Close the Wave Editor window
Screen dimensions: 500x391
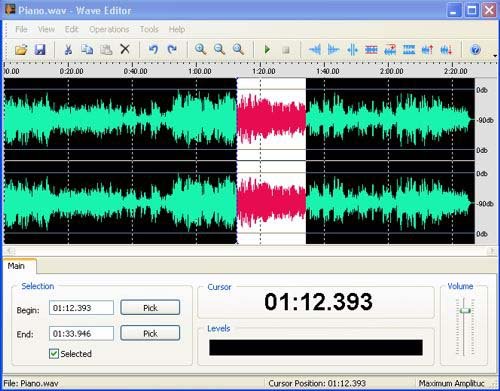point(489,10)
